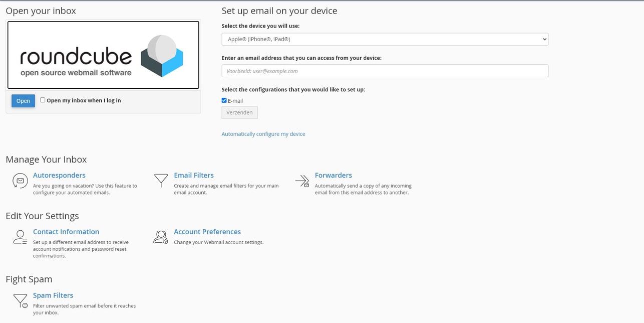
Task: Open the Spam Filters link
Action: pyautogui.click(x=53, y=295)
